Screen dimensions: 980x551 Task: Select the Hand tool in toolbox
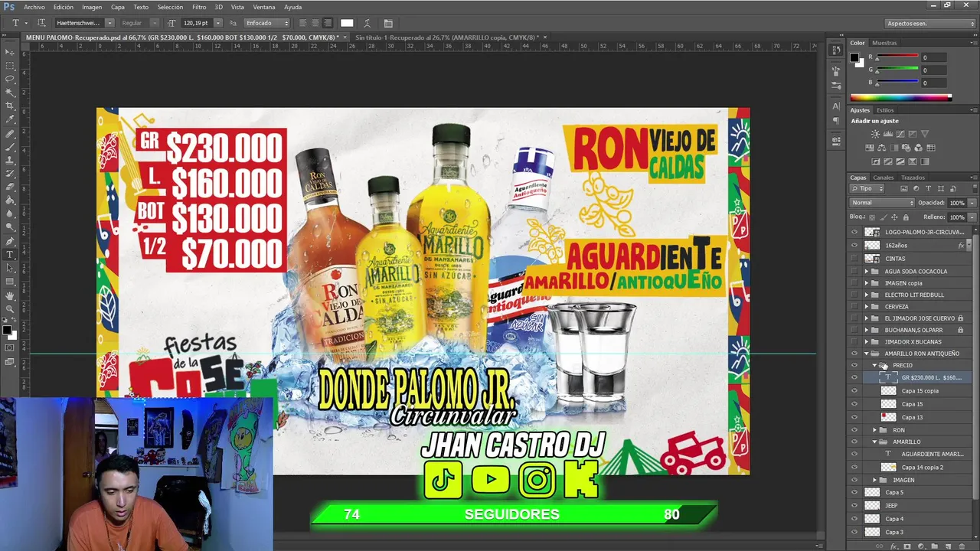[10, 295]
